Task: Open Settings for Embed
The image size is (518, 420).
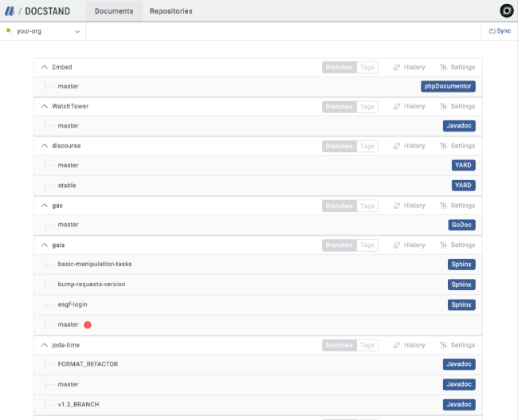Action: click(457, 67)
